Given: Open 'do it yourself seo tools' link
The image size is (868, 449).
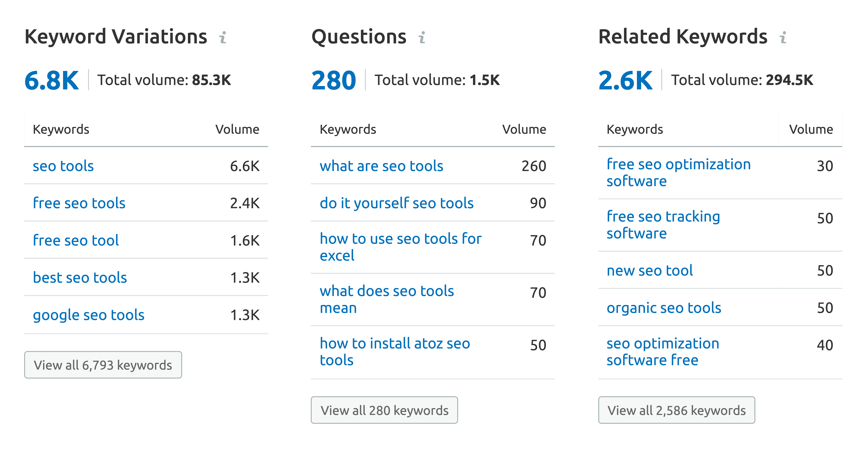Looking at the screenshot, I should tap(397, 203).
